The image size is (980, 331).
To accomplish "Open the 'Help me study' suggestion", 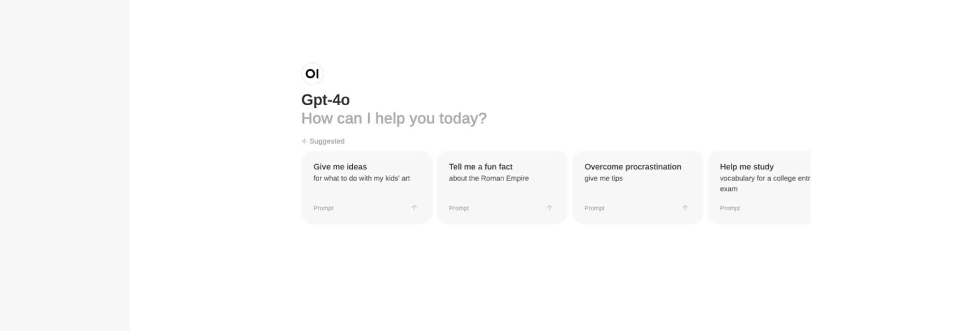I will click(746, 167).
